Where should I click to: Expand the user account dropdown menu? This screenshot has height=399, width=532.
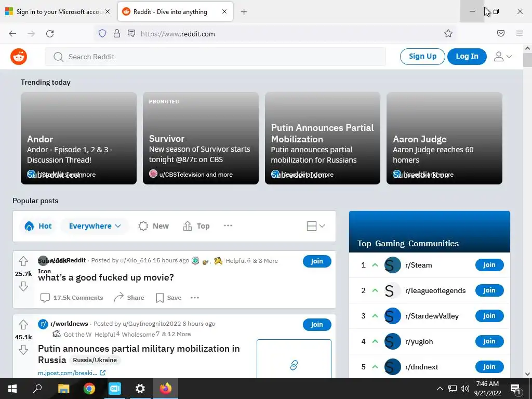point(503,57)
